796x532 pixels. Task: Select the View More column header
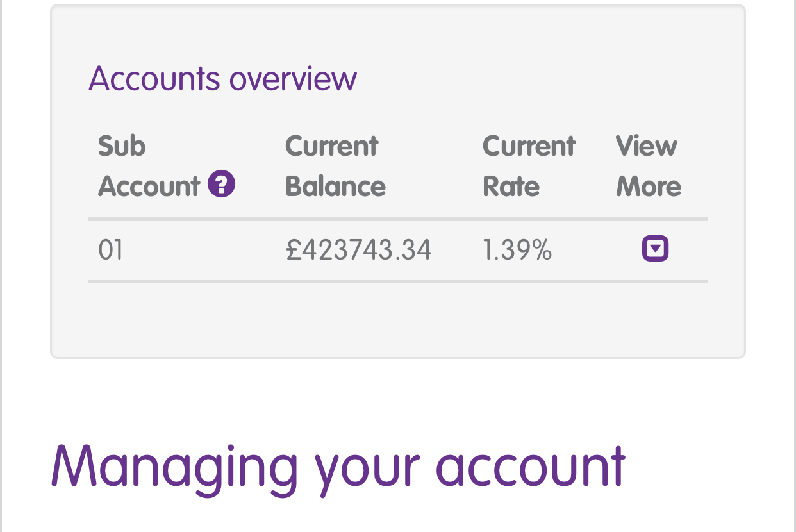point(649,166)
